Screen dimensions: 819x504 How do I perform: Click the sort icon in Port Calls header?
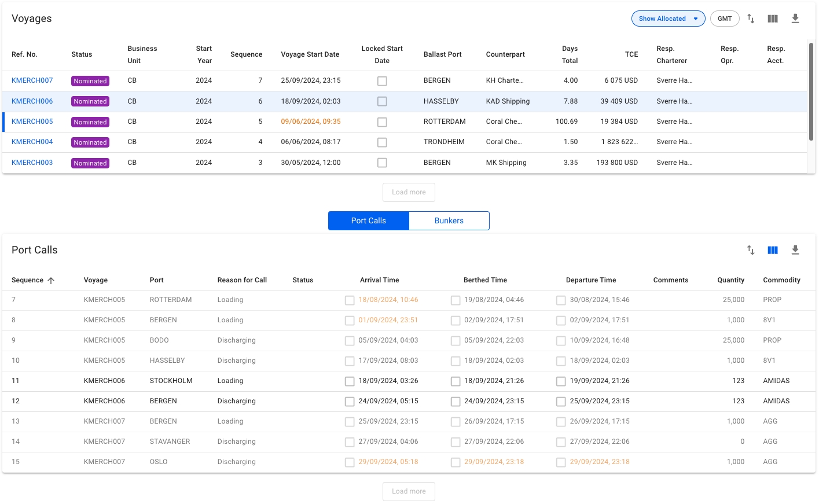pyautogui.click(x=751, y=250)
